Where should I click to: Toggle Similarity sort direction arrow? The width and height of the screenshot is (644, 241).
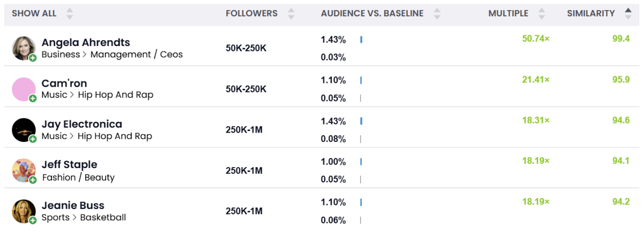(x=628, y=14)
